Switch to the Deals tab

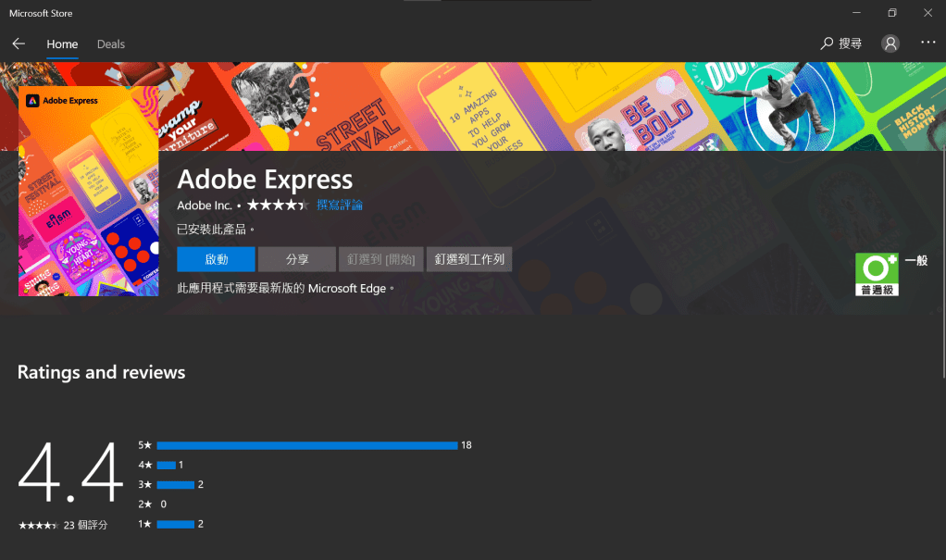pos(111,44)
